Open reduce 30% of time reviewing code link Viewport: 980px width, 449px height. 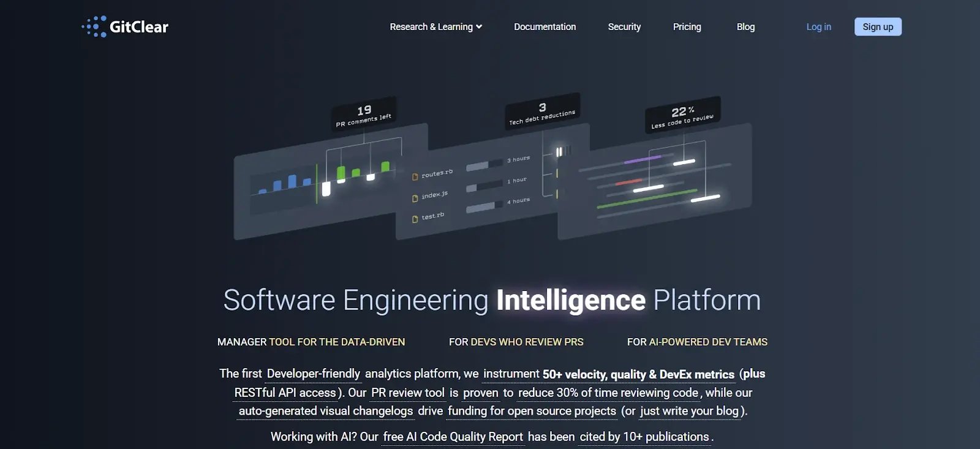tap(608, 393)
